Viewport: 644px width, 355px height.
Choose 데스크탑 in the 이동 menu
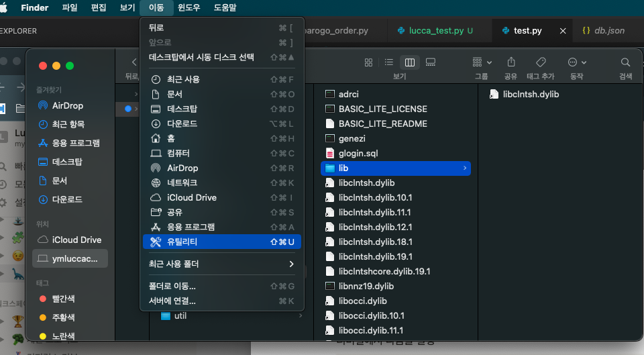pyautogui.click(x=222, y=109)
